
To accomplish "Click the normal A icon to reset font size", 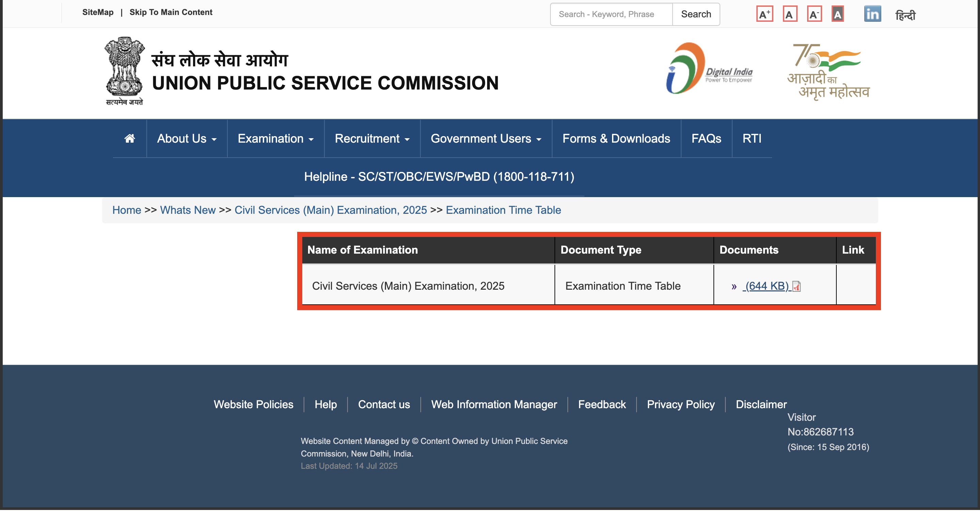I will pyautogui.click(x=790, y=14).
